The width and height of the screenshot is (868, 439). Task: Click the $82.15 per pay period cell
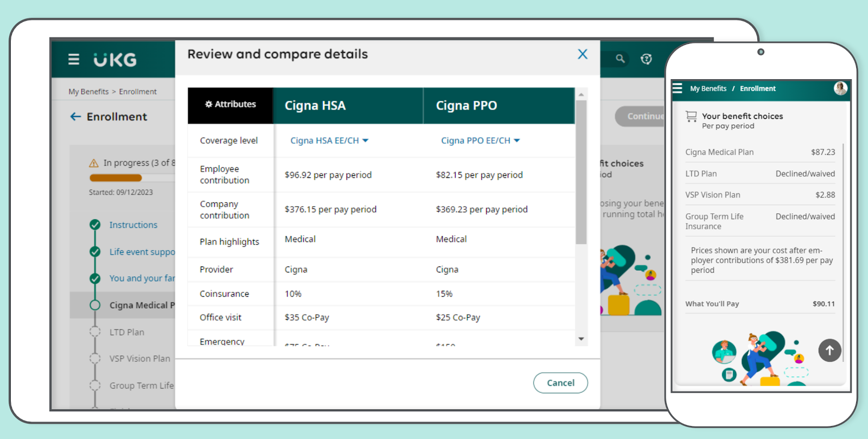pos(480,175)
